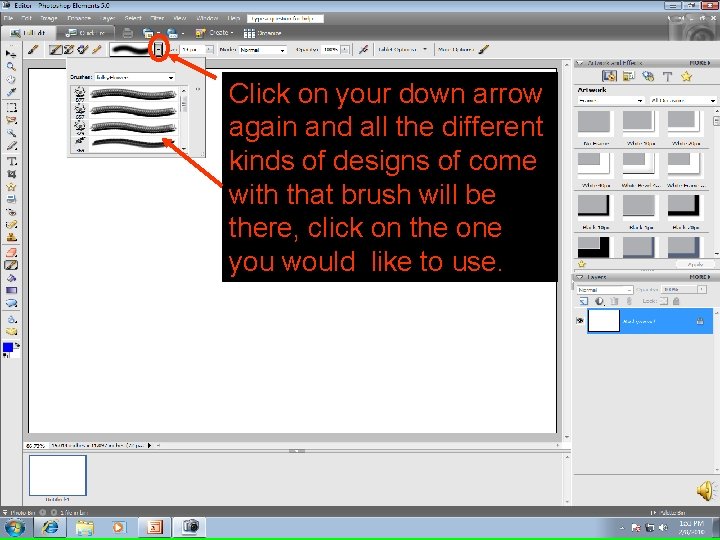Open the Layers blend mode dropdown
The width and height of the screenshot is (720, 540).
(605, 290)
